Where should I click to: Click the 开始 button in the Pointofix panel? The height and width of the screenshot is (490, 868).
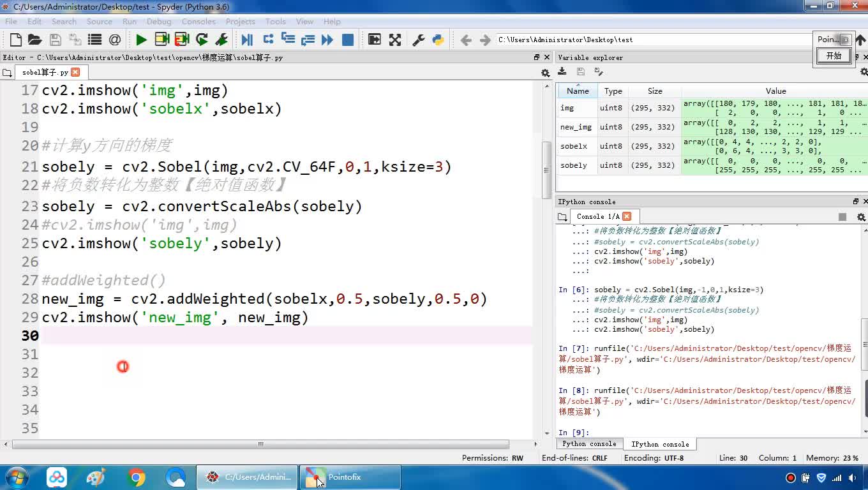coord(834,56)
